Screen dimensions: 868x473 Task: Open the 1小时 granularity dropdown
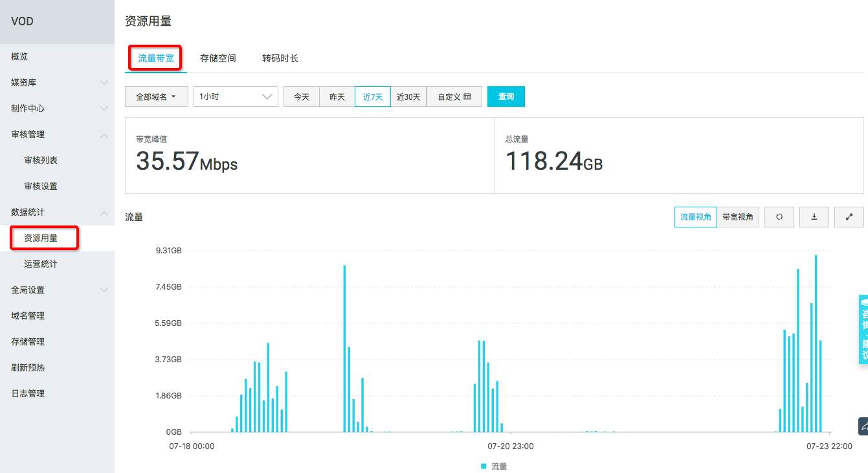pyautogui.click(x=236, y=97)
